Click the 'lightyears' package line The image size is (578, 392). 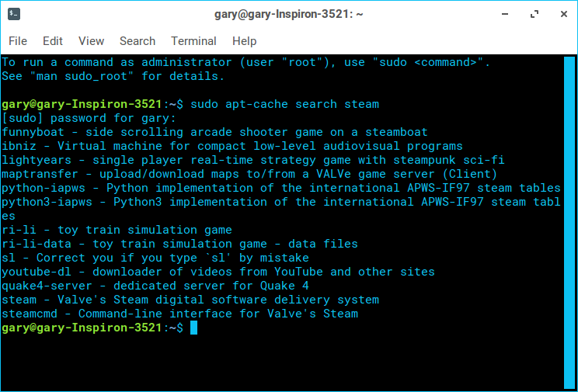click(253, 160)
